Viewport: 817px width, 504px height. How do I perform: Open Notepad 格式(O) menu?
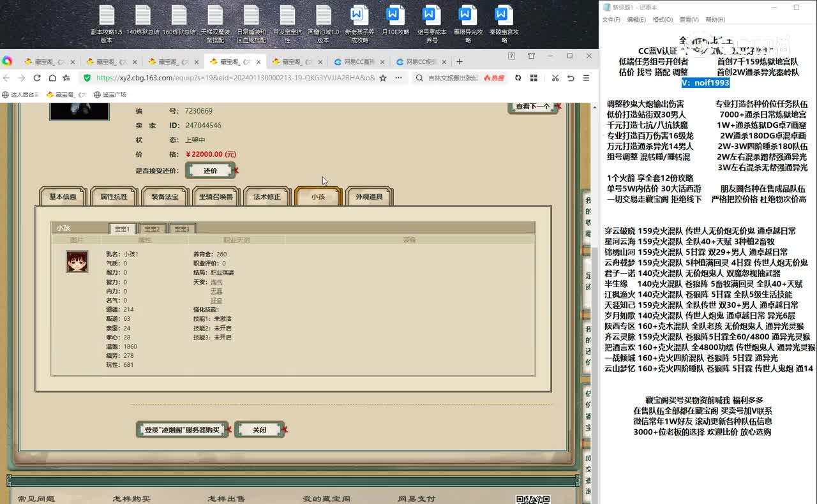[663, 20]
